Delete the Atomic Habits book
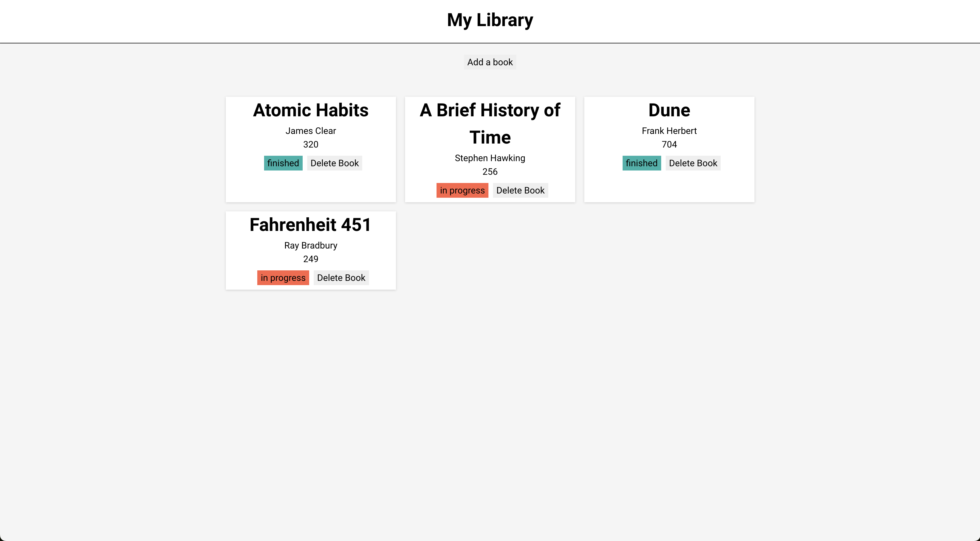This screenshot has width=980, height=541. 334,163
